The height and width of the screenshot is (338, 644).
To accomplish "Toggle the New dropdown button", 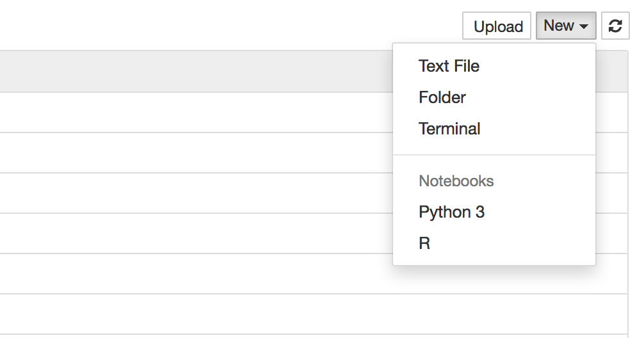I will click(566, 26).
